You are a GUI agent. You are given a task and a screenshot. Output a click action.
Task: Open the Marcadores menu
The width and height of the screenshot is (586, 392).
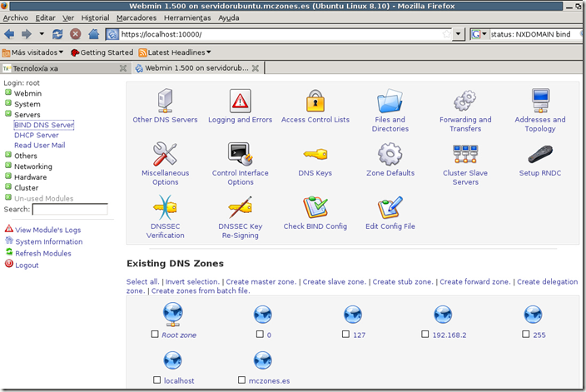pos(137,18)
